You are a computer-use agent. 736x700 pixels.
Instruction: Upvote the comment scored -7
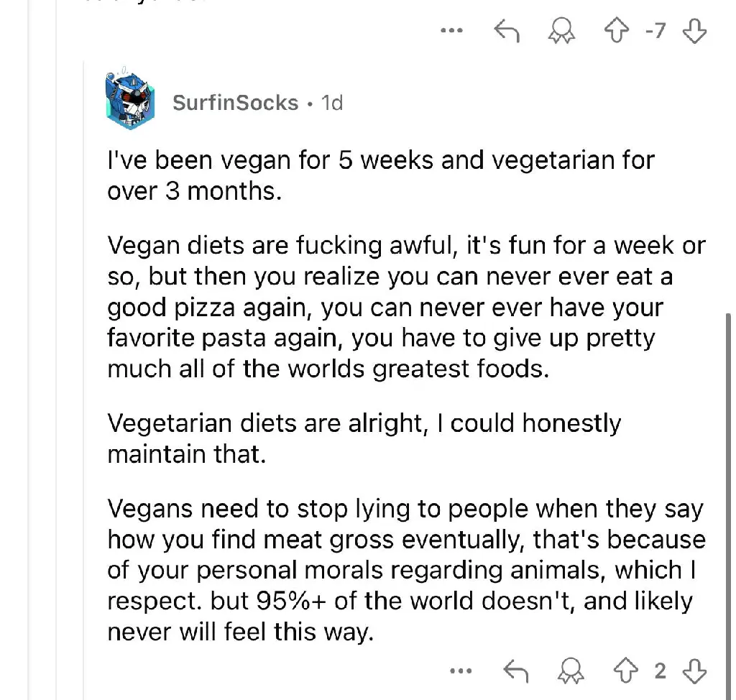pos(616,30)
